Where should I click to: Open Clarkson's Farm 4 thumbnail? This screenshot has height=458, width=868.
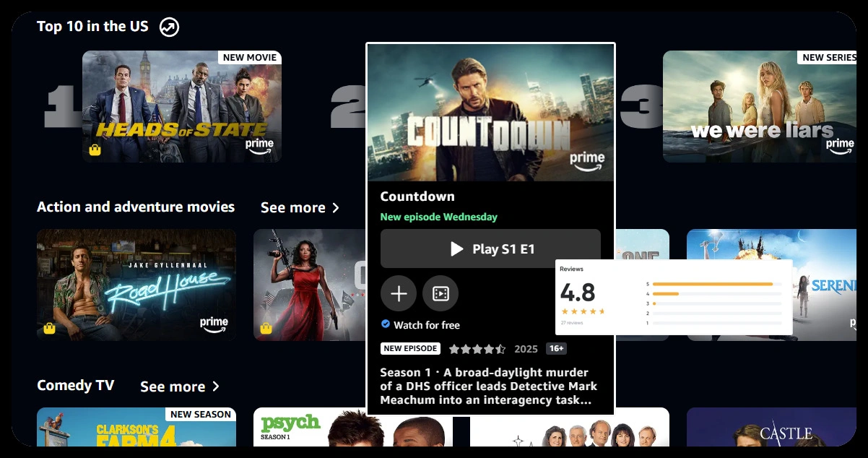point(136,427)
